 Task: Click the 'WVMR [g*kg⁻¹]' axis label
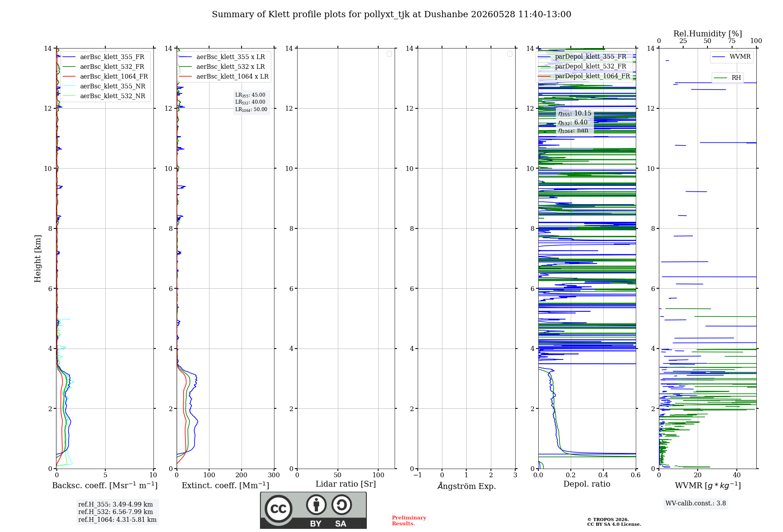[708, 485]
